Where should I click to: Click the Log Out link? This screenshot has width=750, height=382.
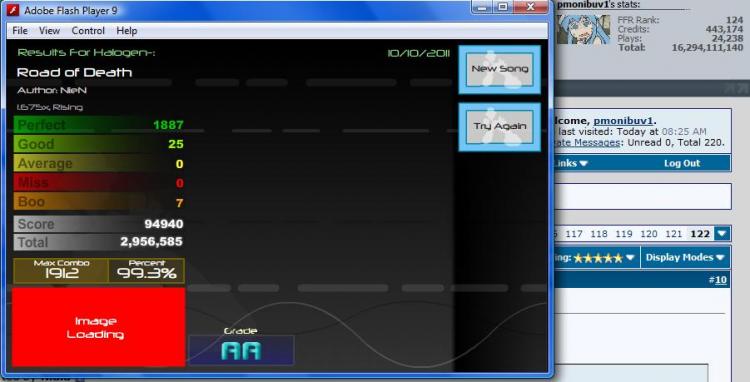tap(682, 163)
